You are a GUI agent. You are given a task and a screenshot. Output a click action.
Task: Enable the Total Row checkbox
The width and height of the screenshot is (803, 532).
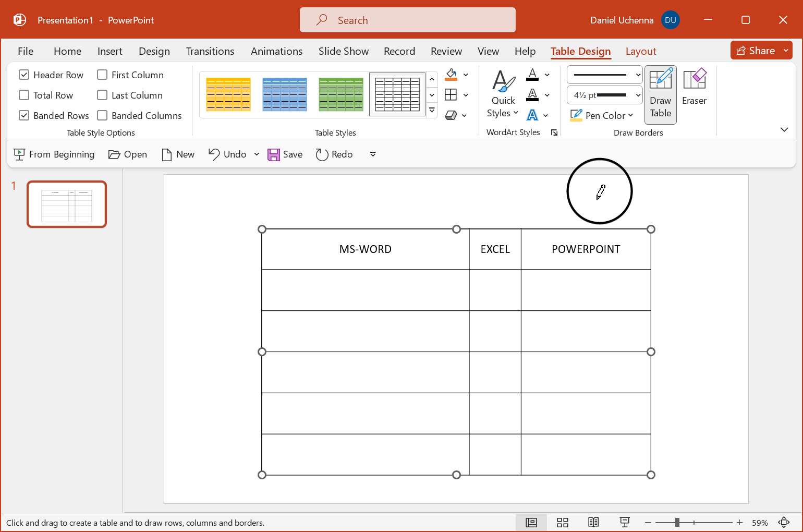(24, 95)
